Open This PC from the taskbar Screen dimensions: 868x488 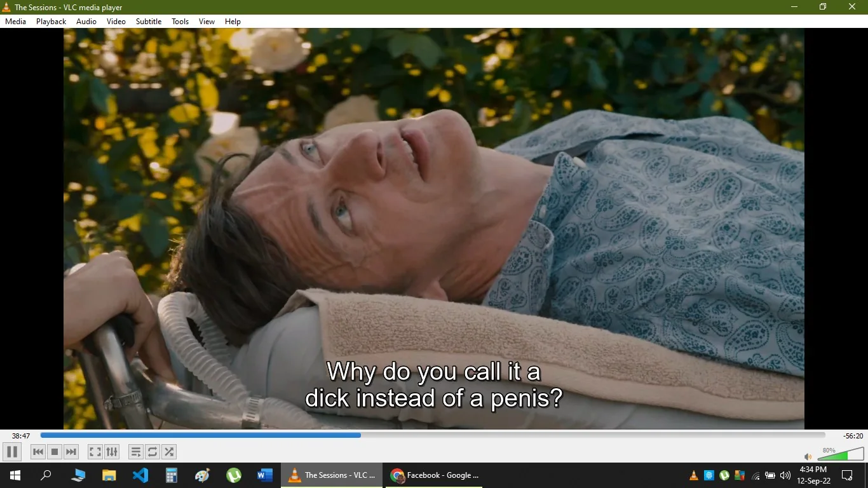(78, 475)
